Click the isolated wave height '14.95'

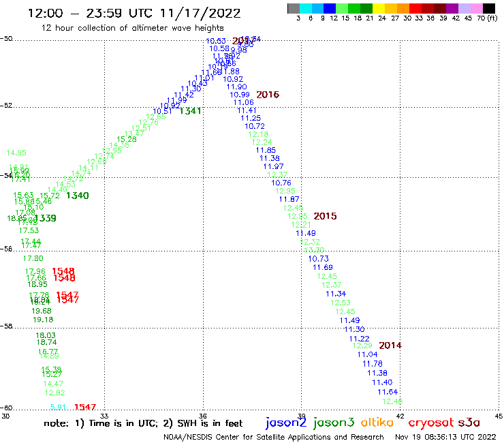coord(16,153)
